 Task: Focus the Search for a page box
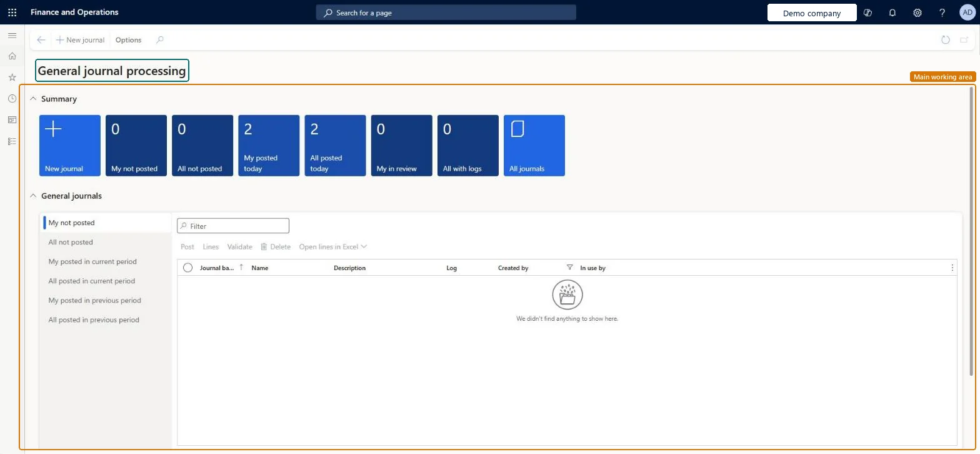446,13
